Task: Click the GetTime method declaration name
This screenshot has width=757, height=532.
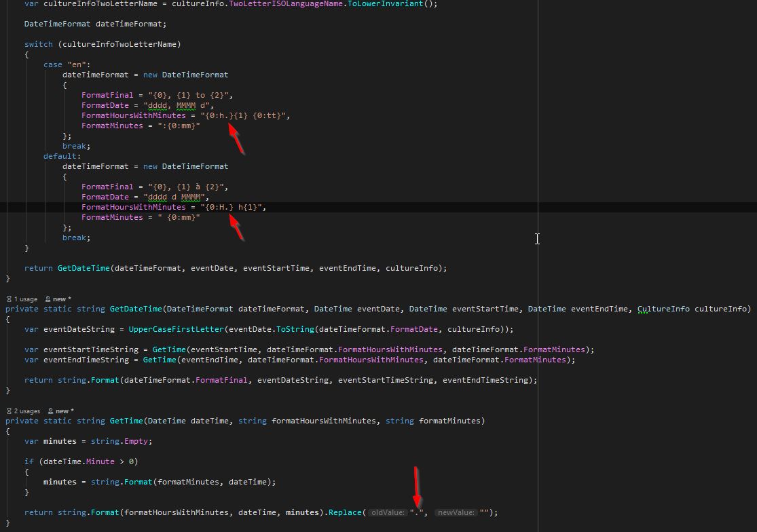Action: click(126, 421)
